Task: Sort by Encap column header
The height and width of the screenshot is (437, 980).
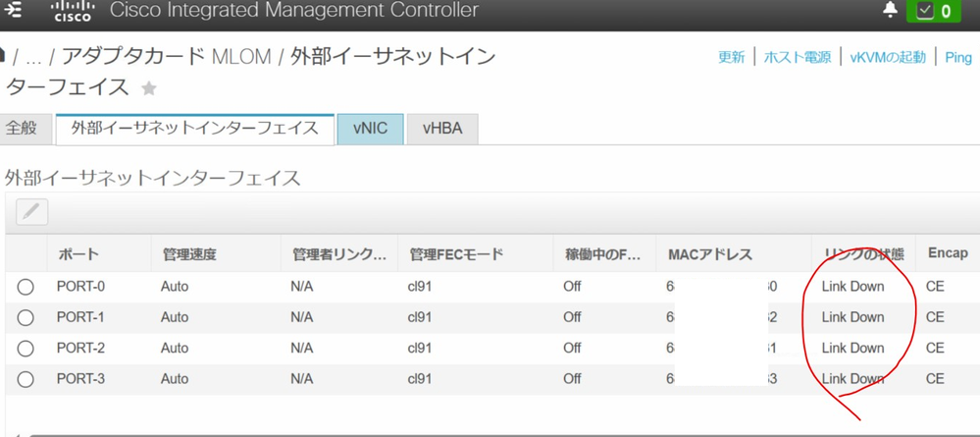Action: pyautogui.click(x=948, y=253)
